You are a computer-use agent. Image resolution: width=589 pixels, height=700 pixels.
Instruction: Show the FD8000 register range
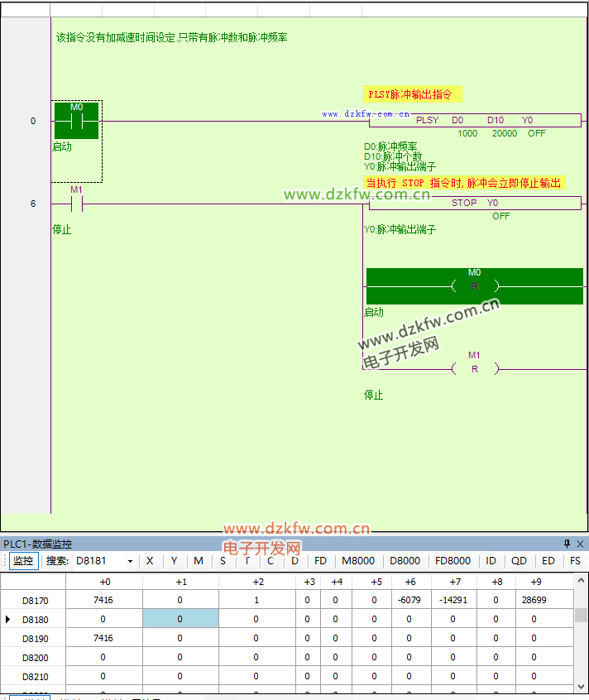point(453,561)
